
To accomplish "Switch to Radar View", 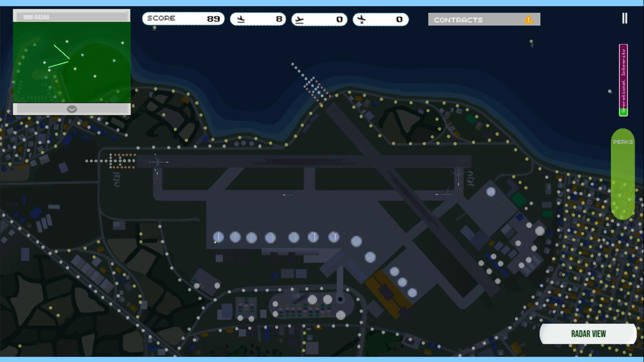I will (x=588, y=334).
